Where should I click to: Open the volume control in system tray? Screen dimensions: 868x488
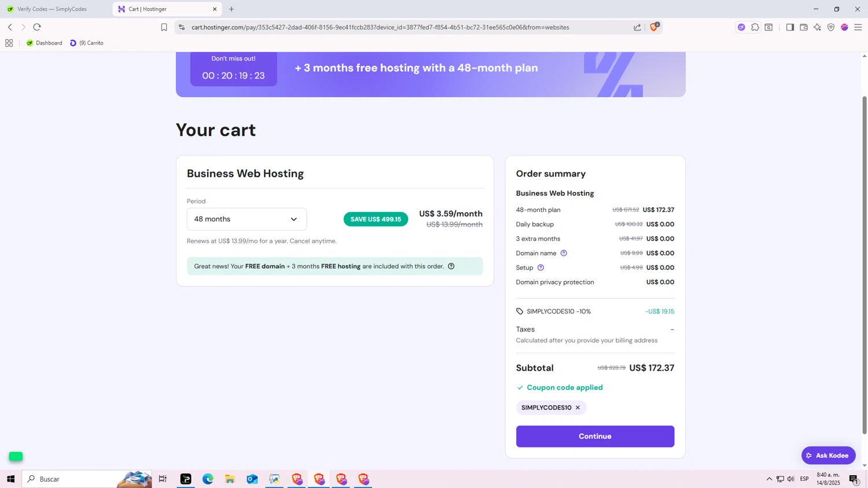point(791,479)
